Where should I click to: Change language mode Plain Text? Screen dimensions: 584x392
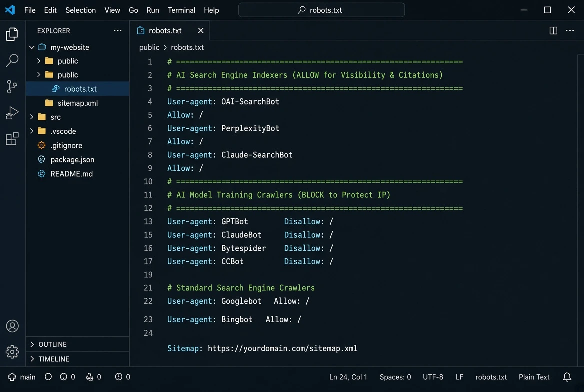[534, 377]
